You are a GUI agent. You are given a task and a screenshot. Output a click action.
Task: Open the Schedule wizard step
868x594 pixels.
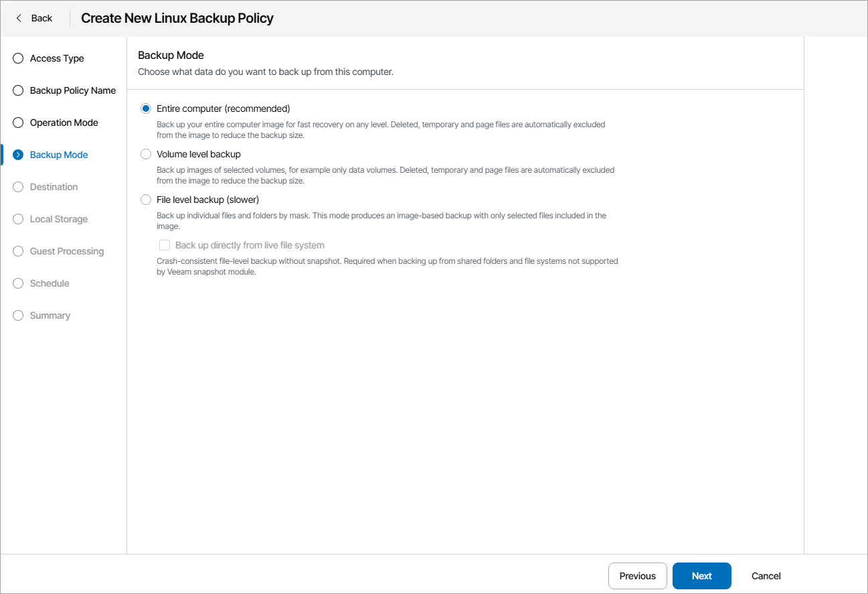[50, 283]
